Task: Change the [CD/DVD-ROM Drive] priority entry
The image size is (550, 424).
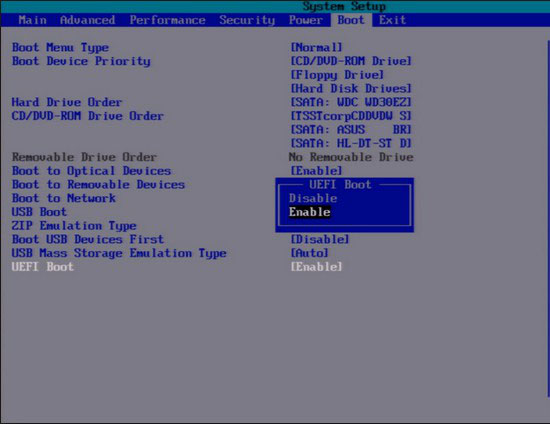Action: 351,61
